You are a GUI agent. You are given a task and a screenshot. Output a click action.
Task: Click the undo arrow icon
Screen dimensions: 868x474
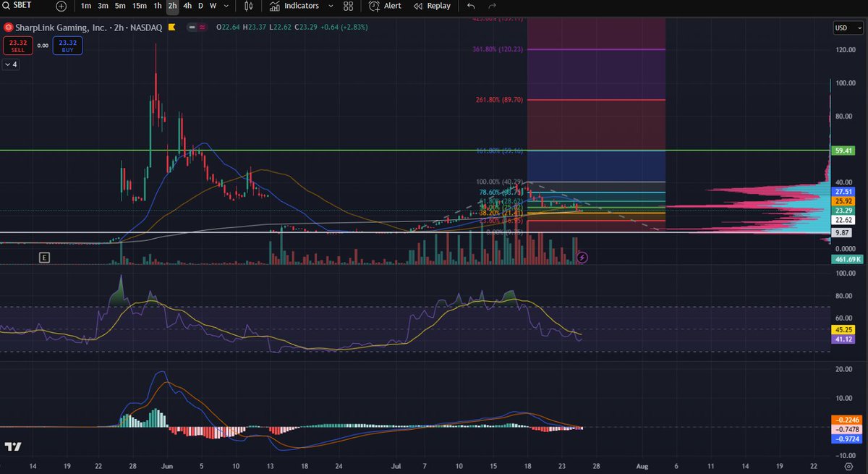(x=472, y=6)
